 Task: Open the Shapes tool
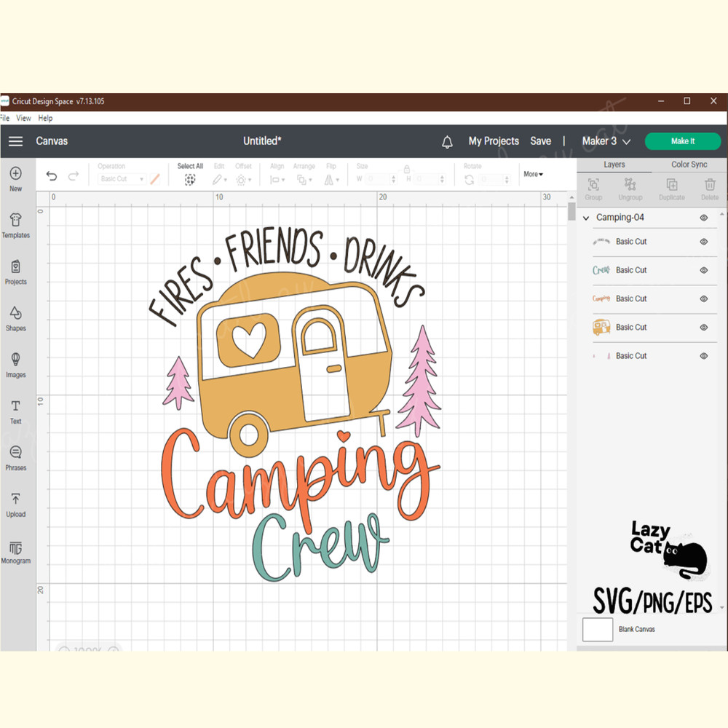[15, 318]
